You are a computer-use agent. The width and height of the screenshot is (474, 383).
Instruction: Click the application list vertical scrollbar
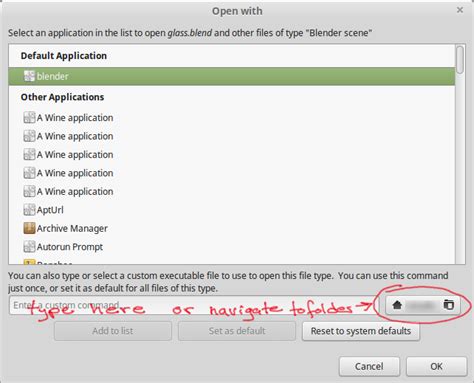[460, 60]
